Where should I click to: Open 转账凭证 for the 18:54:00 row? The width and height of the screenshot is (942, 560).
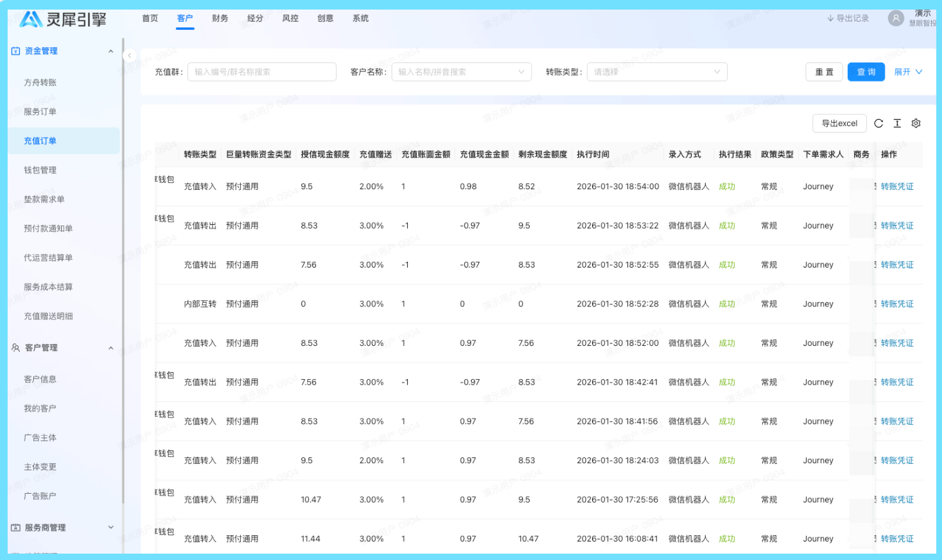pyautogui.click(x=897, y=187)
